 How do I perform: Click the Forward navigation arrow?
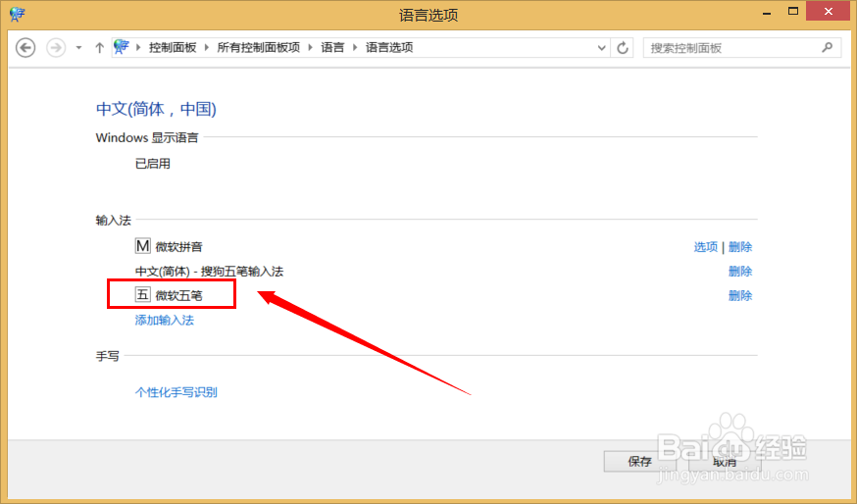click(56, 48)
